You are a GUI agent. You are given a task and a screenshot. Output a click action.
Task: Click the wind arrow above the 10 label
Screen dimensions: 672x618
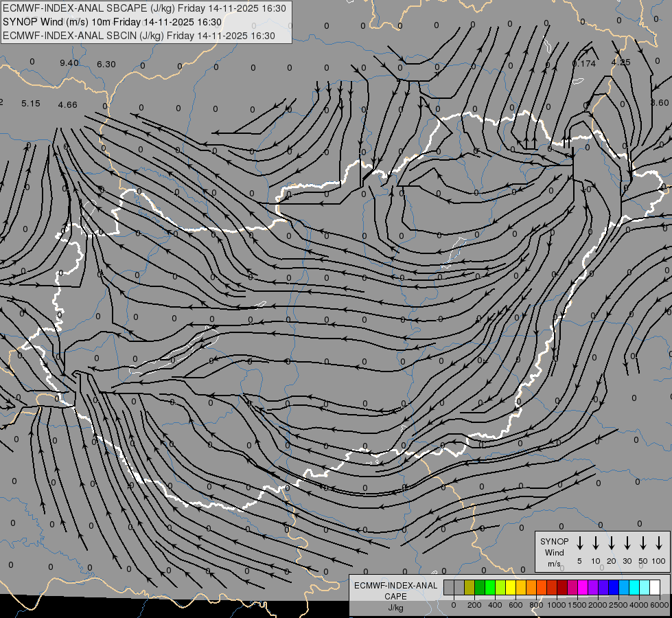(596, 542)
